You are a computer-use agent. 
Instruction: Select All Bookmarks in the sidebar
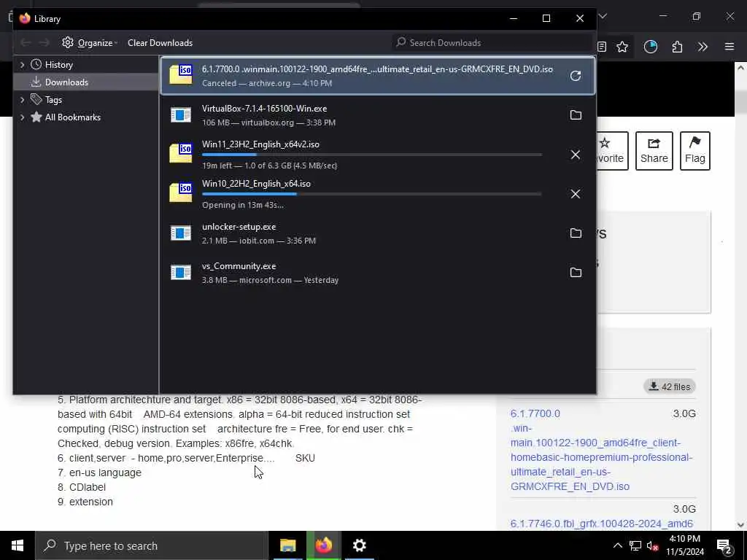coord(72,117)
